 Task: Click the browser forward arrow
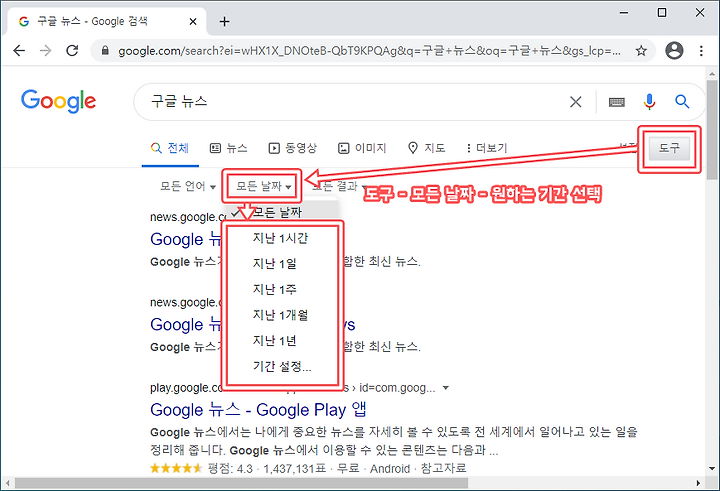coord(45,51)
